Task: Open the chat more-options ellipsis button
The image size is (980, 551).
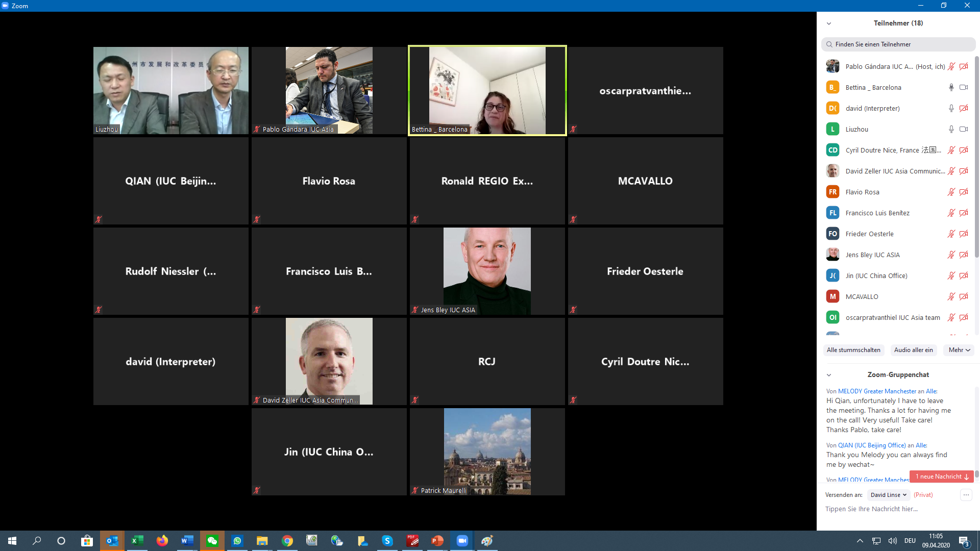Action: (x=966, y=495)
